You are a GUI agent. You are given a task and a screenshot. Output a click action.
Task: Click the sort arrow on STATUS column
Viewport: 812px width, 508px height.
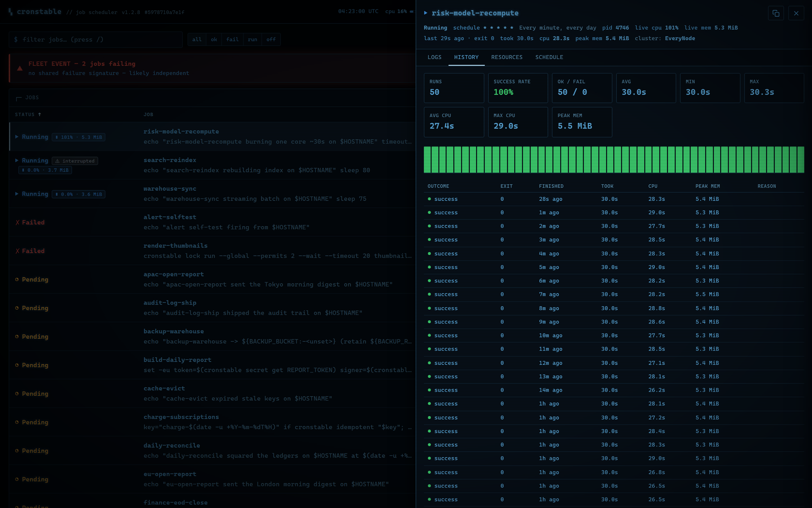(40, 115)
